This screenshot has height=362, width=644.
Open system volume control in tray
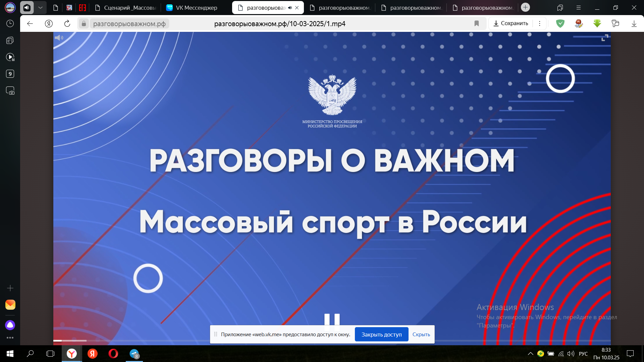tap(571, 354)
